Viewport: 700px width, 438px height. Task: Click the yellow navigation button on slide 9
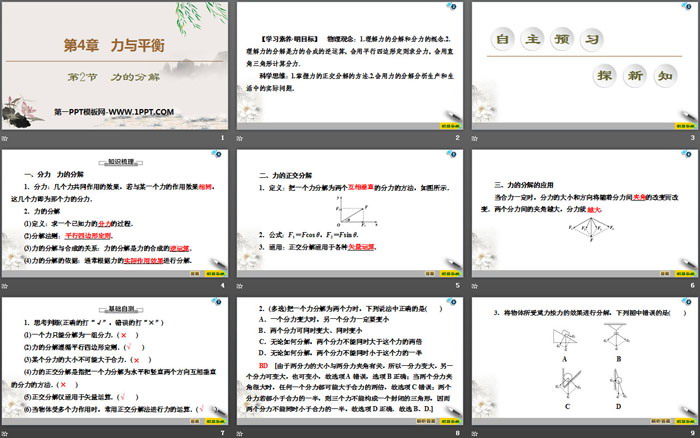[685, 421]
